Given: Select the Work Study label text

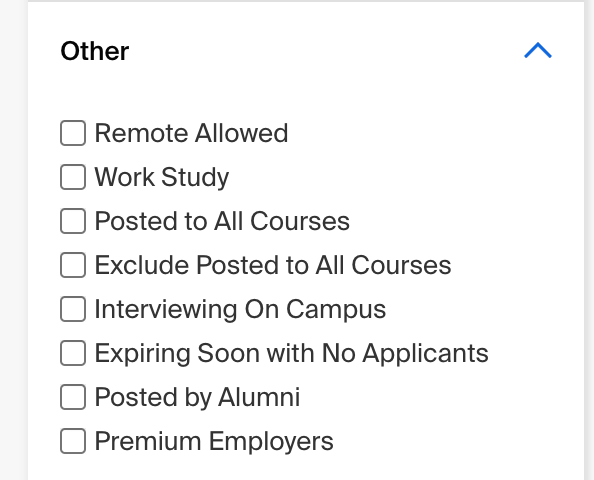Looking at the screenshot, I should tap(162, 177).
